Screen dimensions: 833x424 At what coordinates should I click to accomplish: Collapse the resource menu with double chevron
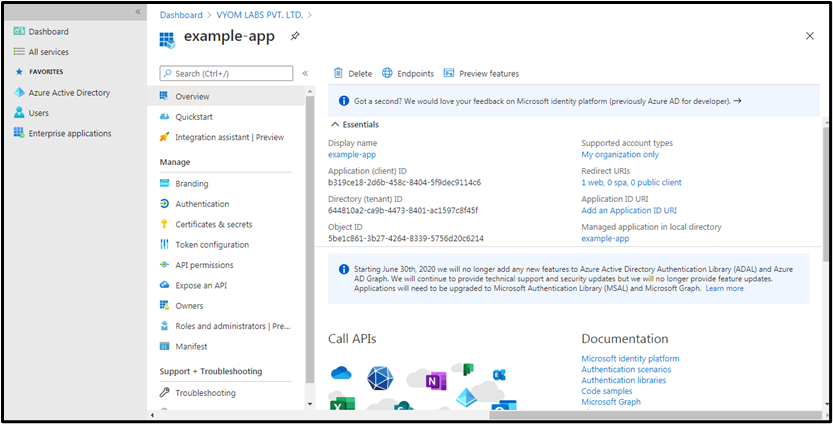pos(305,73)
